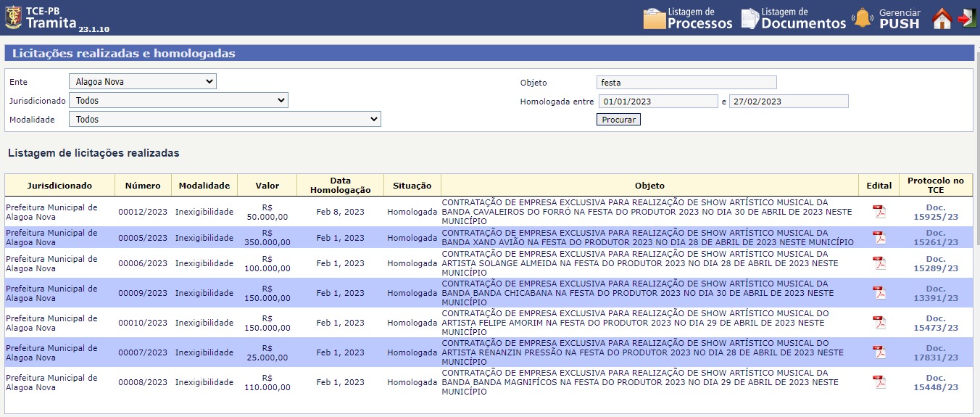This screenshot has height=417, width=980.
Task: Open protocol link Doc. 15261/23
Action: coord(936,238)
